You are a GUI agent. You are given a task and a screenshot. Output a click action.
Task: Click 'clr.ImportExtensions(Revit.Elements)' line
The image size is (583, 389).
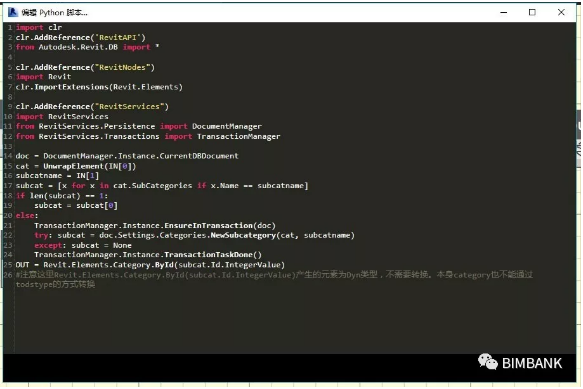99,87
